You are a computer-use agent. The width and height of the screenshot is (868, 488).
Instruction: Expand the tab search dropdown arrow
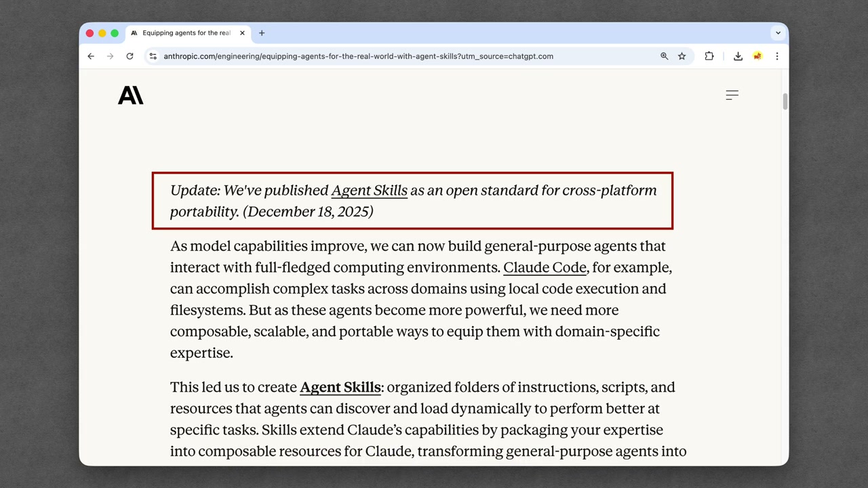tap(778, 33)
